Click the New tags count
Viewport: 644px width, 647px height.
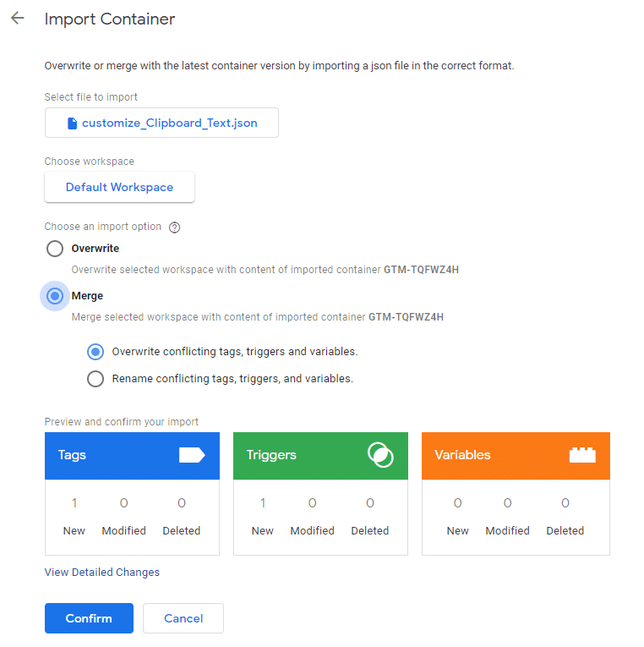(x=74, y=503)
